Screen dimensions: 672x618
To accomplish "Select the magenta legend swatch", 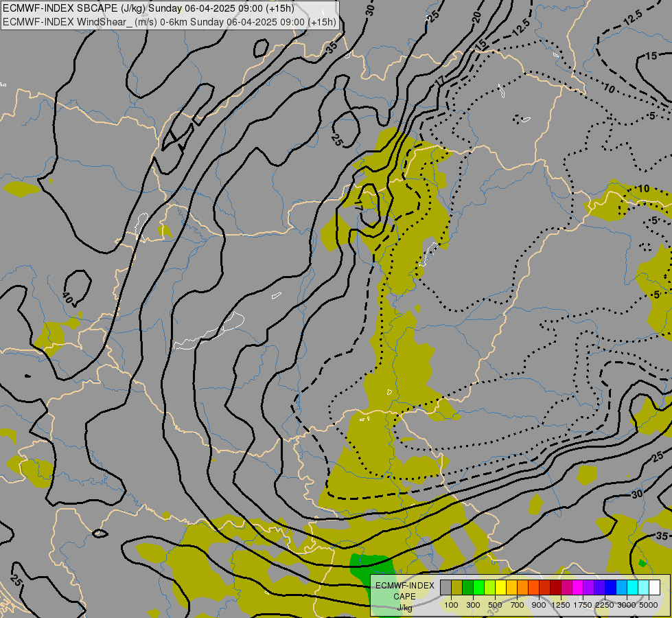I will tap(578, 588).
